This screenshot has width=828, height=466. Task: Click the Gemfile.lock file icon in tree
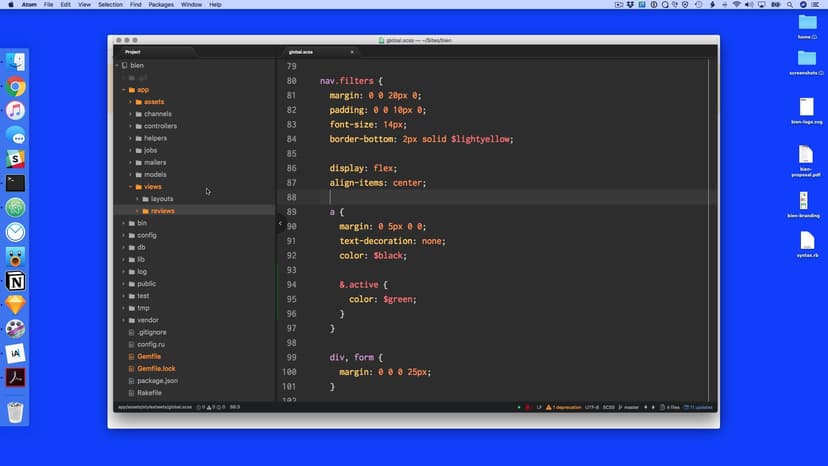pyautogui.click(x=130, y=368)
